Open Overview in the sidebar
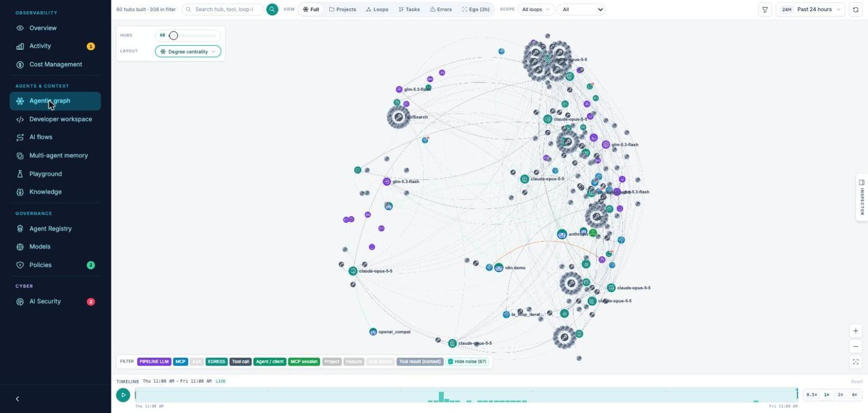Image resolution: width=868 pixels, height=413 pixels. (x=55, y=28)
